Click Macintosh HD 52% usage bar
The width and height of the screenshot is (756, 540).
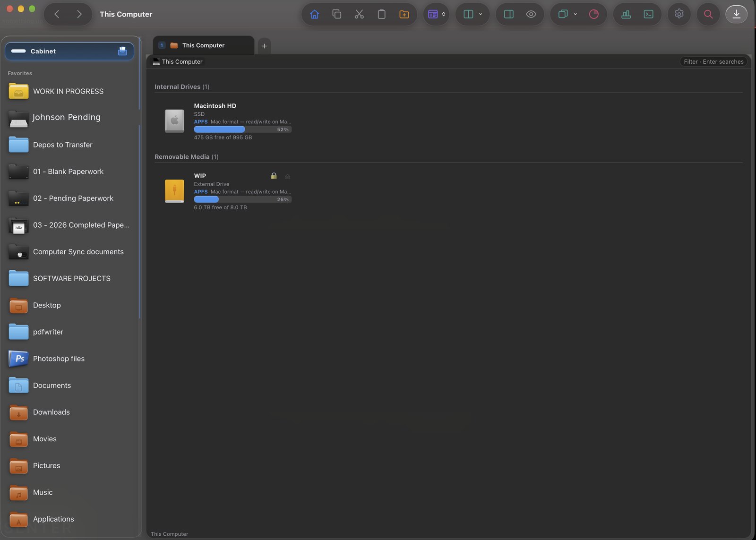point(242,129)
